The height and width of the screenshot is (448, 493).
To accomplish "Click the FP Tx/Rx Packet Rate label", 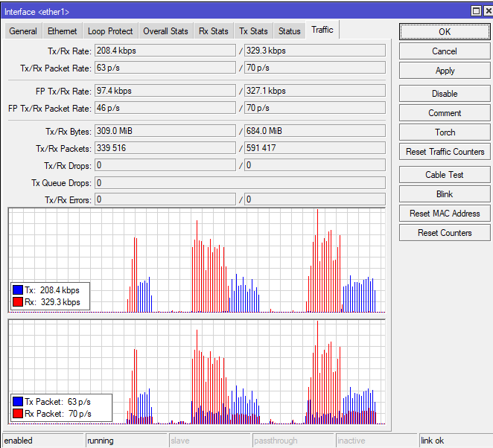I will pyautogui.click(x=50, y=109).
